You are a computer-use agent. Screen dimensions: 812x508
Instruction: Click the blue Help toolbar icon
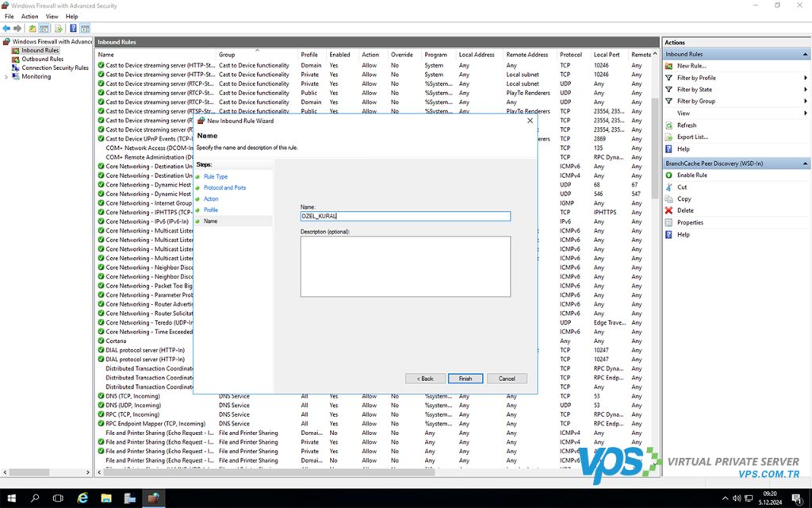(73, 29)
